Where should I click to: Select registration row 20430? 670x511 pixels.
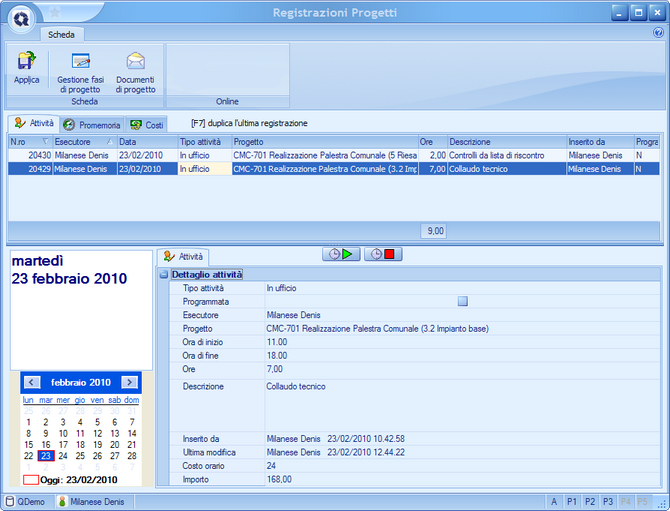pyautogui.click(x=333, y=156)
